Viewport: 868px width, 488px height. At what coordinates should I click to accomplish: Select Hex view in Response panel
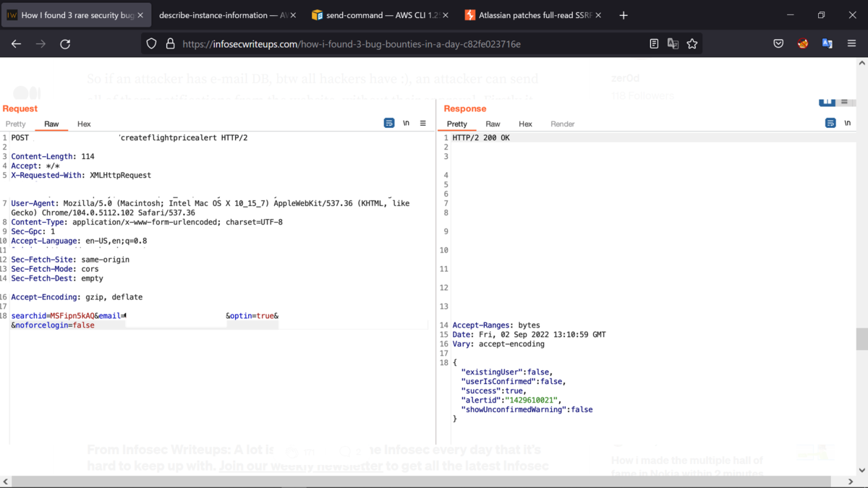point(526,124)
